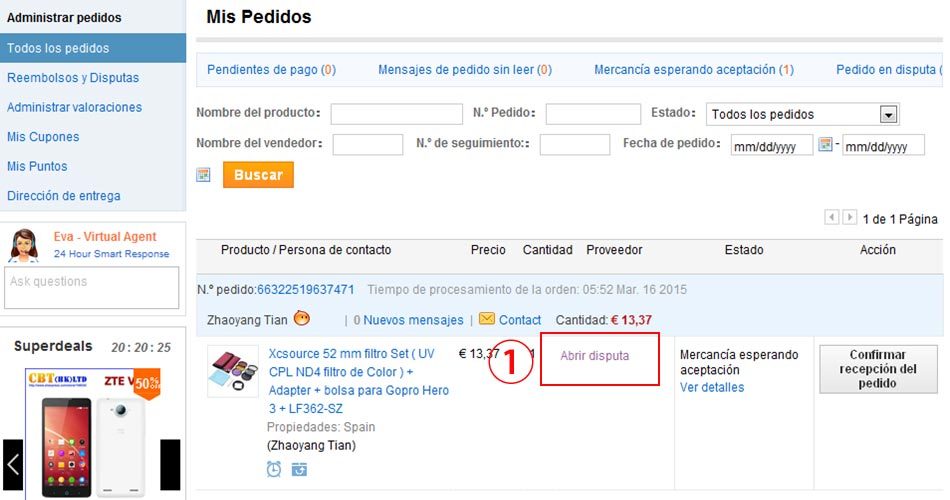Click 'Confirmar recepción del pedido' button
Screen dimensions: 950x500
[877, 369]
